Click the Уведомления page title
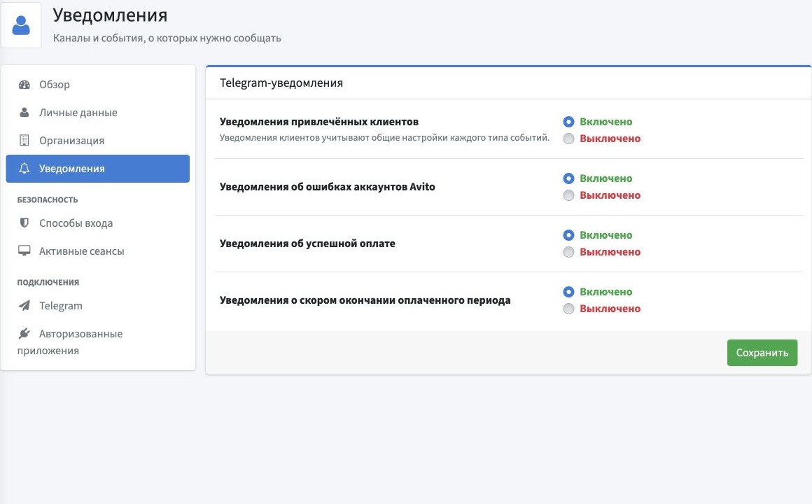812x504 pixels. 110,15
